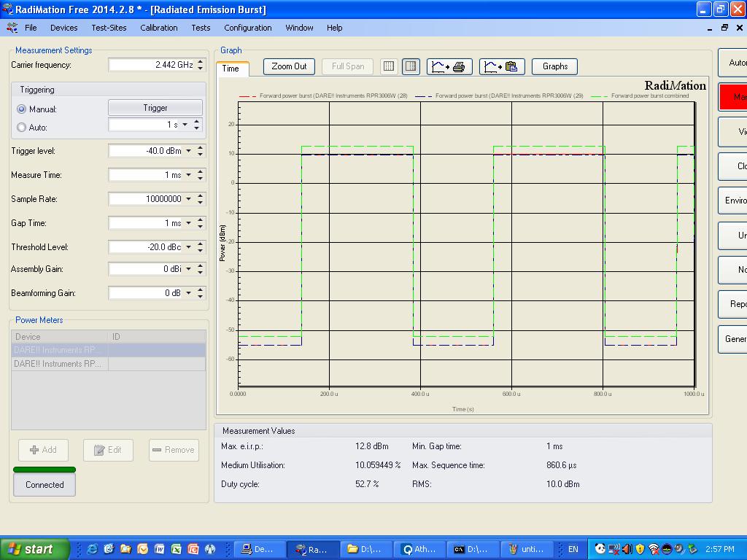
Task: Select the Auto triggering option
Action: tap(21, 127)
